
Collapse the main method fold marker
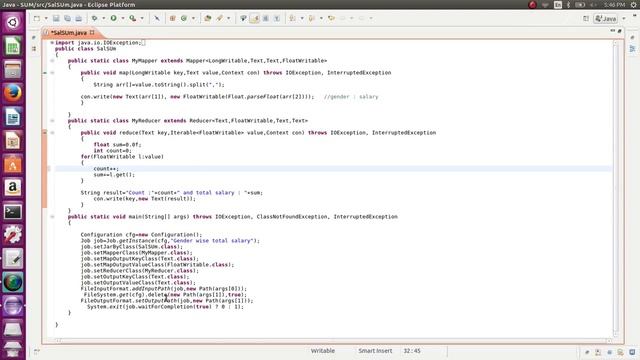[x=52, y=217]
